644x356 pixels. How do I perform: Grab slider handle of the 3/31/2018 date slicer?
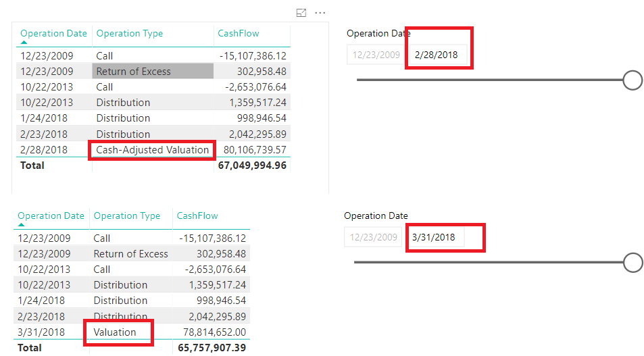(633, 262)
